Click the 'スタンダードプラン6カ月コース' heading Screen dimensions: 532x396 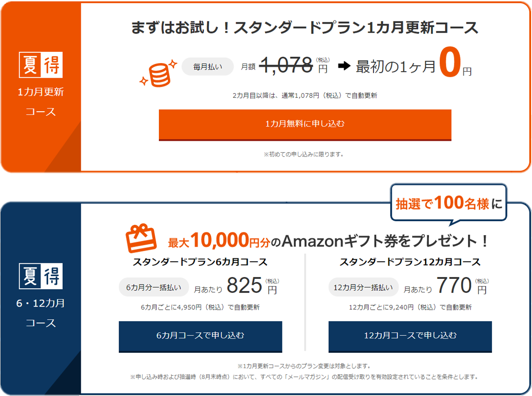click(x=200, y=262)
